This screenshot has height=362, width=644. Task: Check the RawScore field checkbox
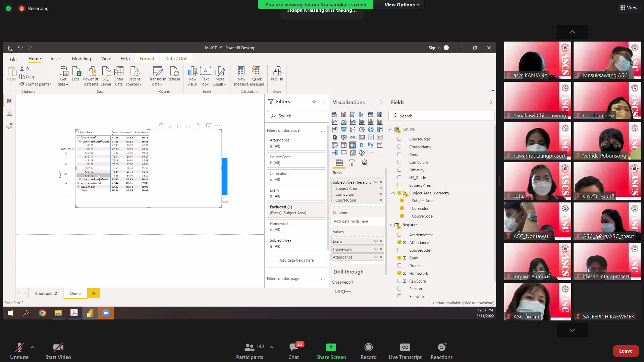pyautogui.click(x=399, y=281)
